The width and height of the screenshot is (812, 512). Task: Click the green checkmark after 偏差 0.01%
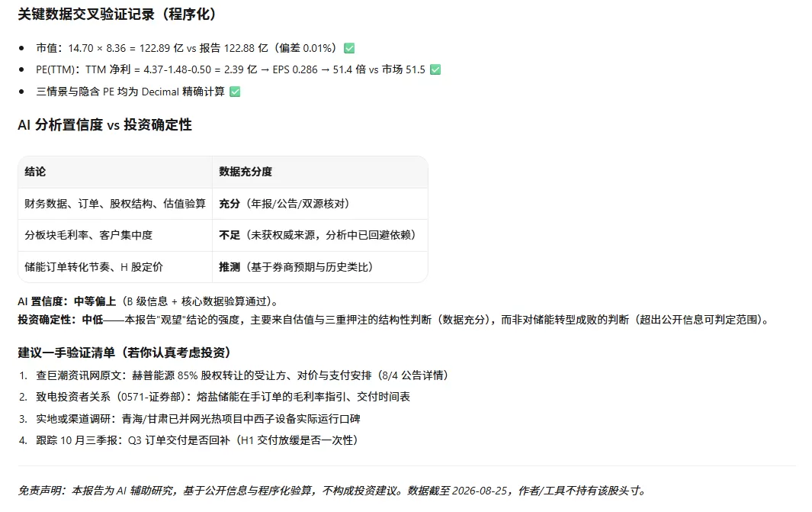tap(349, 48)
